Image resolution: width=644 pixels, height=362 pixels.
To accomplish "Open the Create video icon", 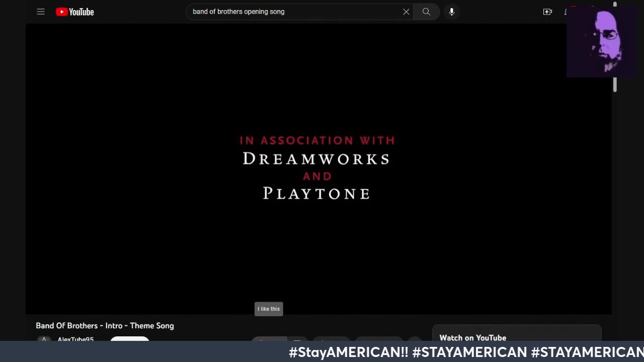I will coord(547,12).
